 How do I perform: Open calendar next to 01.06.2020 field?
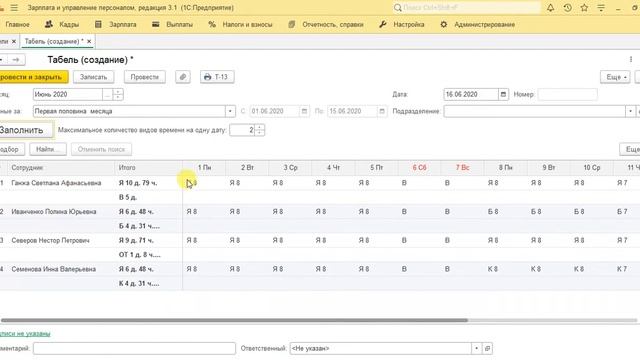(304, 111)
